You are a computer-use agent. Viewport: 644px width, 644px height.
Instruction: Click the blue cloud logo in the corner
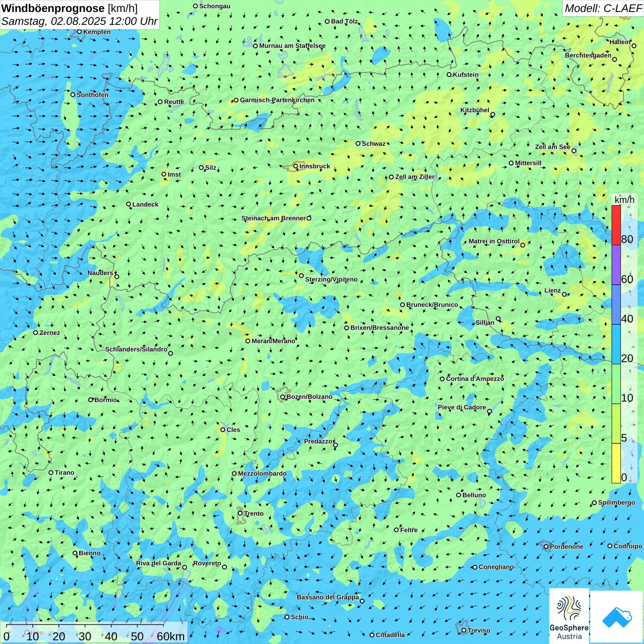[x=617, y=617]
